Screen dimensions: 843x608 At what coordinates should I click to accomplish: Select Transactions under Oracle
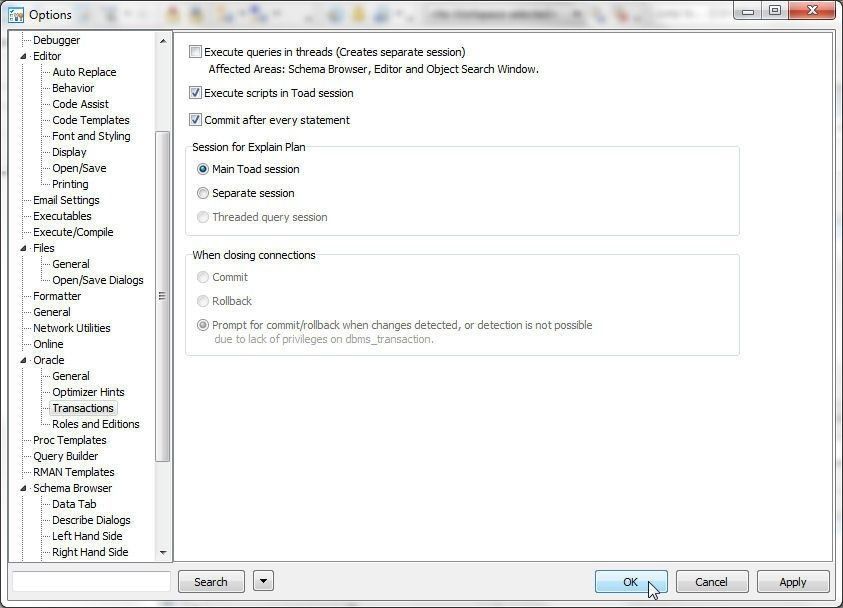pos(83,409)
